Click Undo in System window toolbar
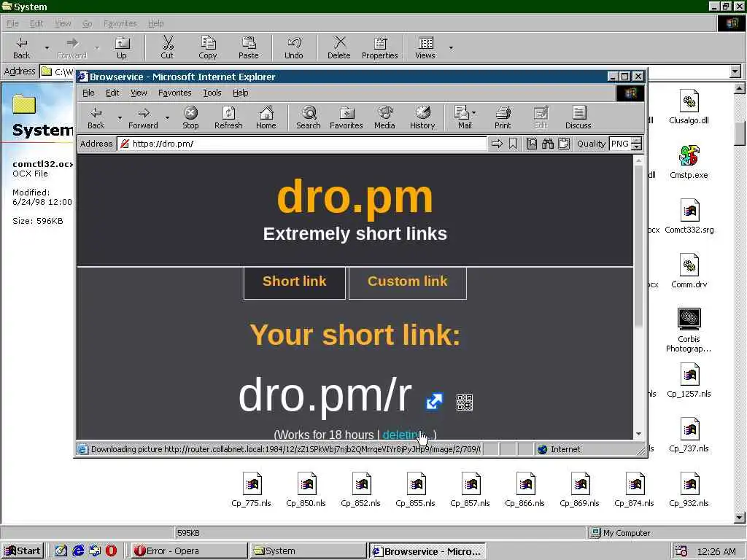The image size is (747, 560). 294,47
